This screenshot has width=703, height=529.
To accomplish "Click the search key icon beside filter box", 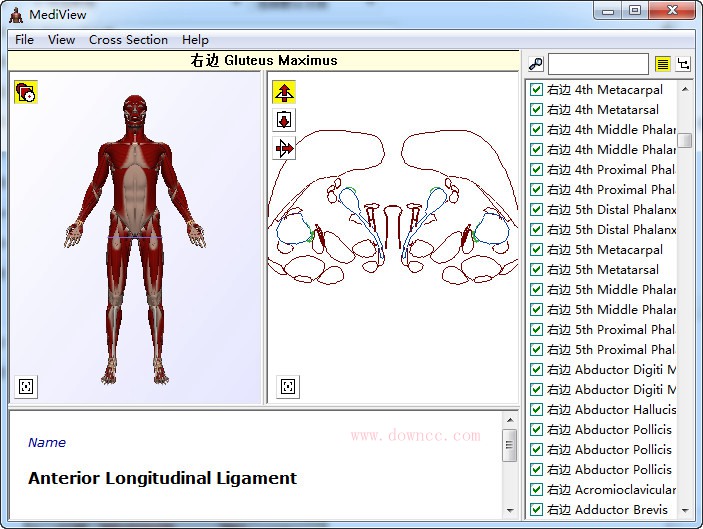I will tap(536, 64).
